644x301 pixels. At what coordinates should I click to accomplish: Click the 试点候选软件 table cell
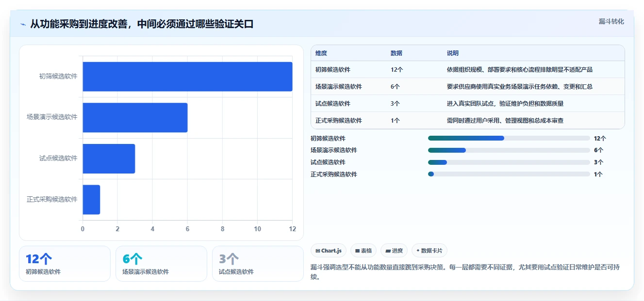coord(333,104)
